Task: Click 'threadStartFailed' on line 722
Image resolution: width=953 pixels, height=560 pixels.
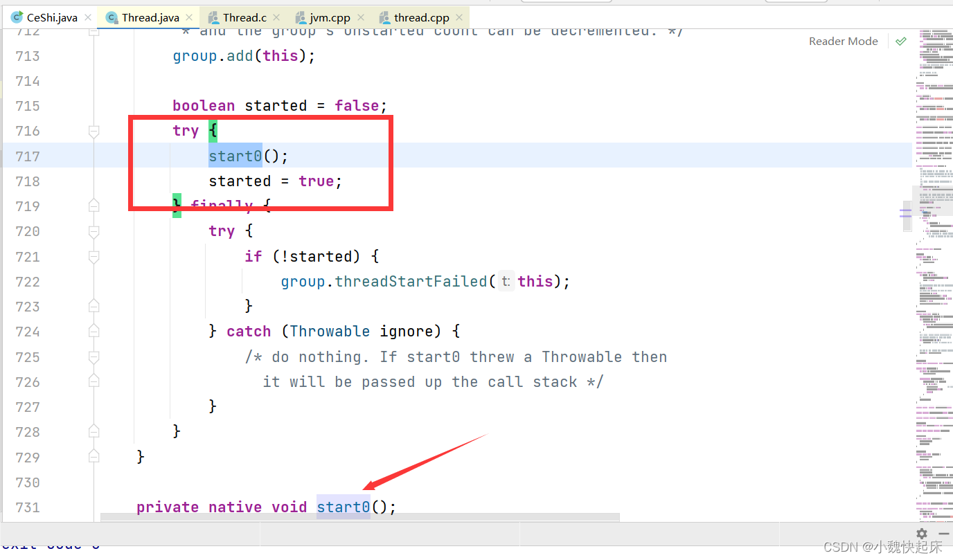Action: pos(411,282)
